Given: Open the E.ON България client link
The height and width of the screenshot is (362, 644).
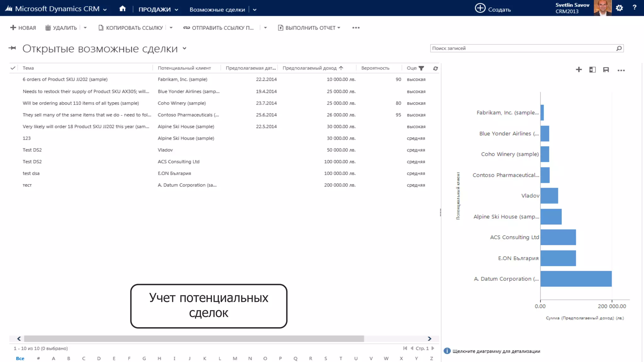Looking at the screenshot, I should point(174,173).
